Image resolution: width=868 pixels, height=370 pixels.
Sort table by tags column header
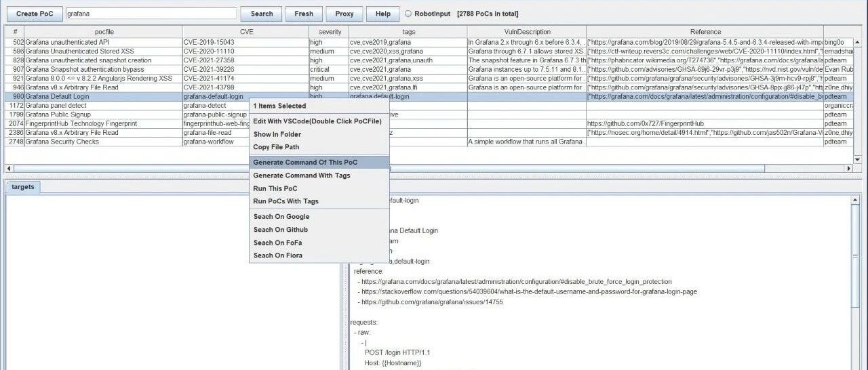click(x=408, y=32)
